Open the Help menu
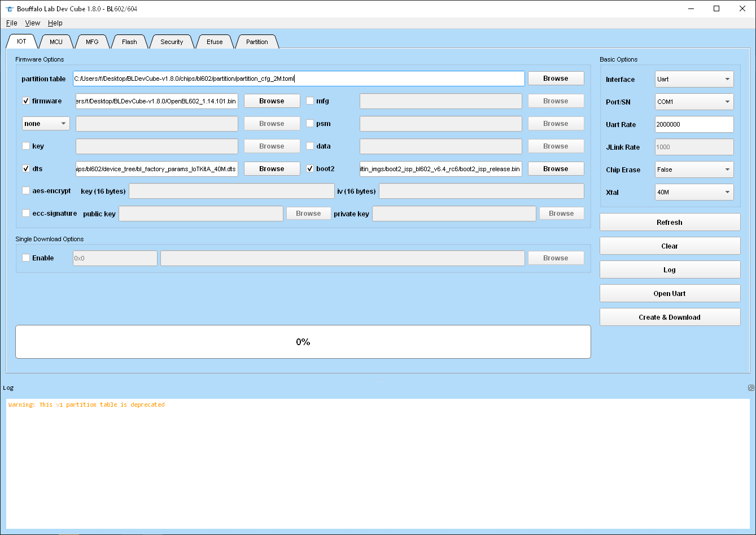The width and height of the screenshot is (756, 535). click(x=55, y=23)
